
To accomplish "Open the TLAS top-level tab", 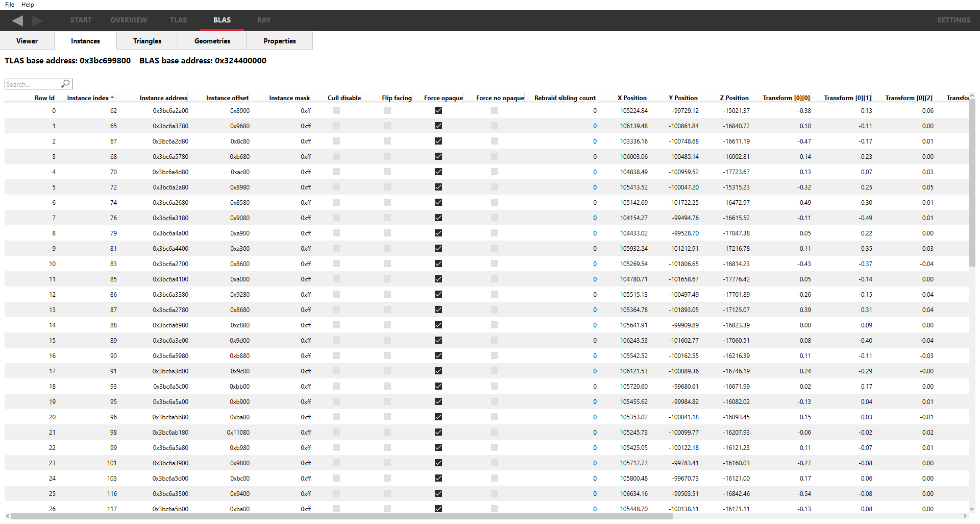I will [178, 20].
